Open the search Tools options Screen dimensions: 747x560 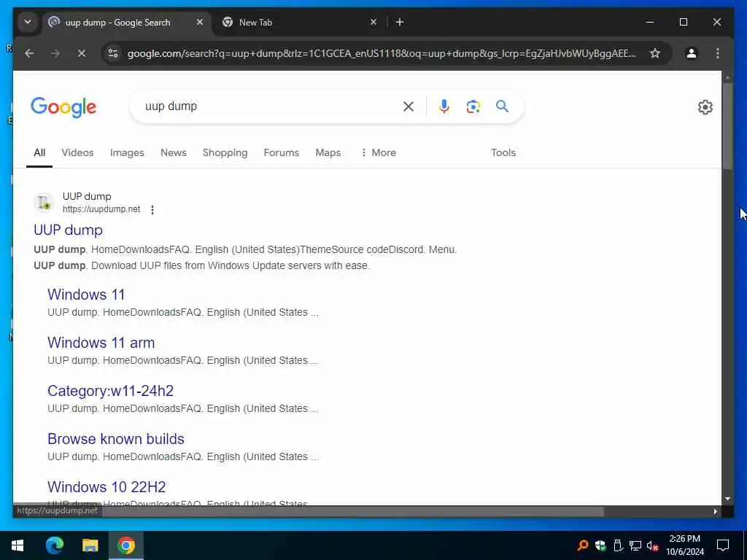click(503, 153)
